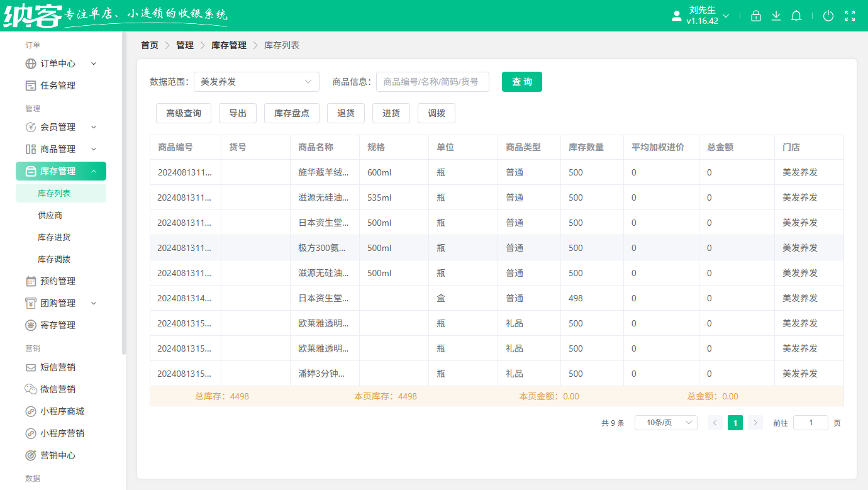Click the 库存管理 box icon
The width and height of the screenshot is (868, 490).
click(x=31, y=171)
